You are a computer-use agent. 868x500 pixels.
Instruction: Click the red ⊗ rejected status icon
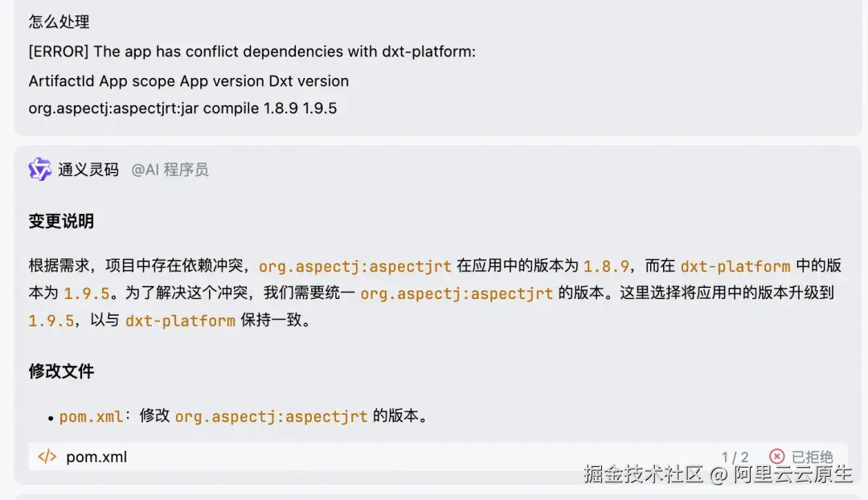776,456
